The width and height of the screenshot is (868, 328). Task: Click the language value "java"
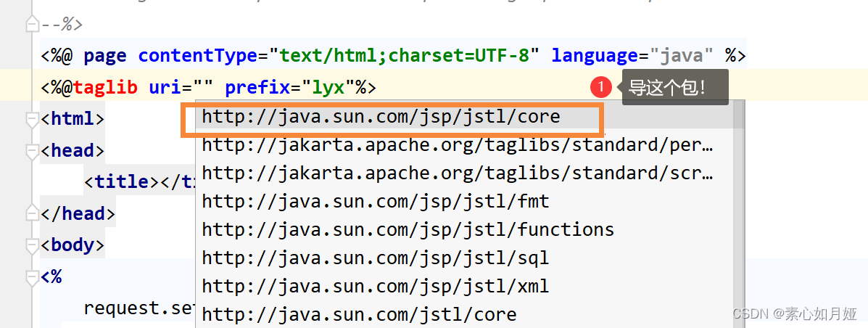pos(682,56)
